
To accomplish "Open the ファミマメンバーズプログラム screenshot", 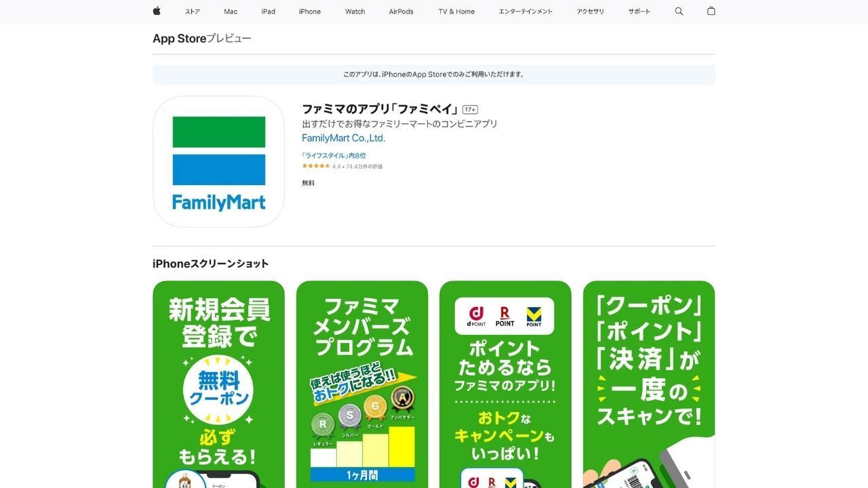I will [362, 384].
